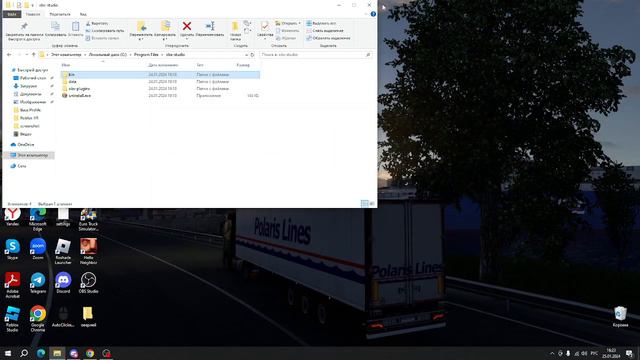Select the uninstall.exe file
The height and width of the screenshot is (360, 640).
pos(160,96)
